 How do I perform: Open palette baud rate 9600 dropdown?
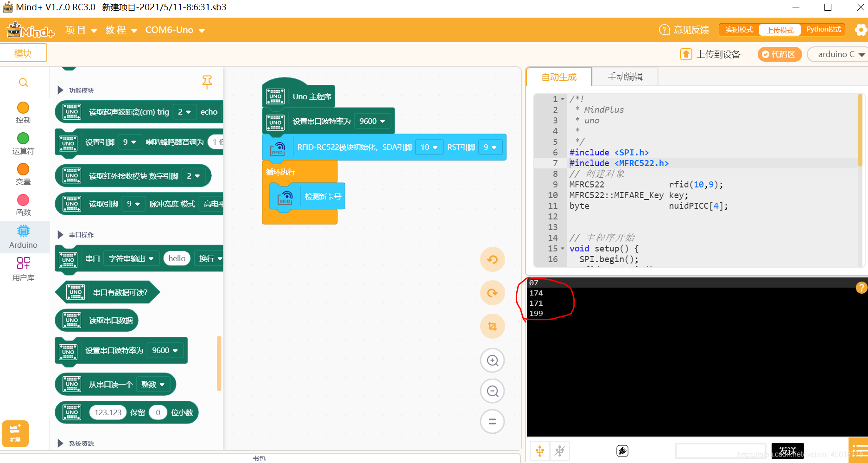point(165,350)
